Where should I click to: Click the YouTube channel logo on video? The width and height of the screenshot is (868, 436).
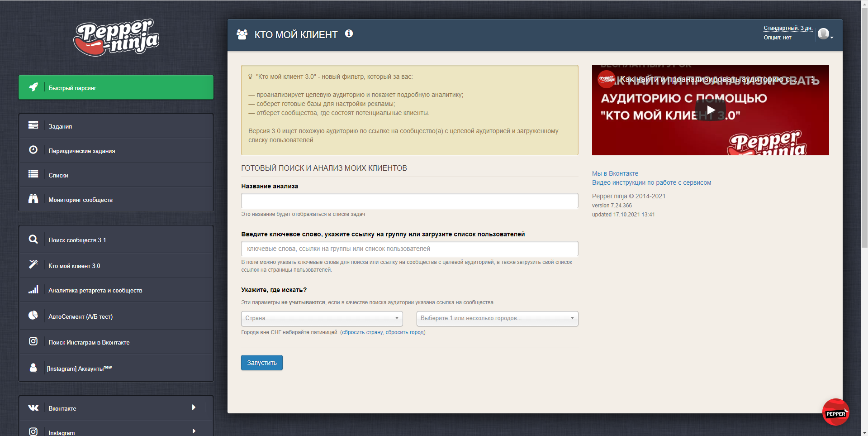[x=607, y=79]
